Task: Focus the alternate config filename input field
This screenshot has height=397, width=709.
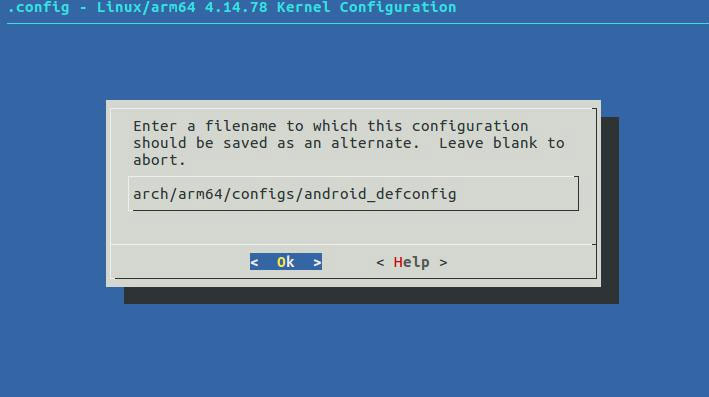Action: coord(353,194)
